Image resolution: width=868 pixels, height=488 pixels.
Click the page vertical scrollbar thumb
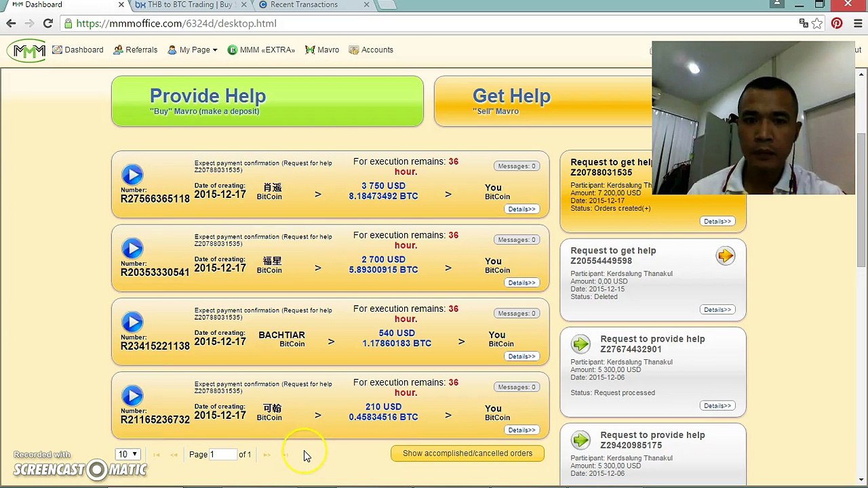click(862, 200)
